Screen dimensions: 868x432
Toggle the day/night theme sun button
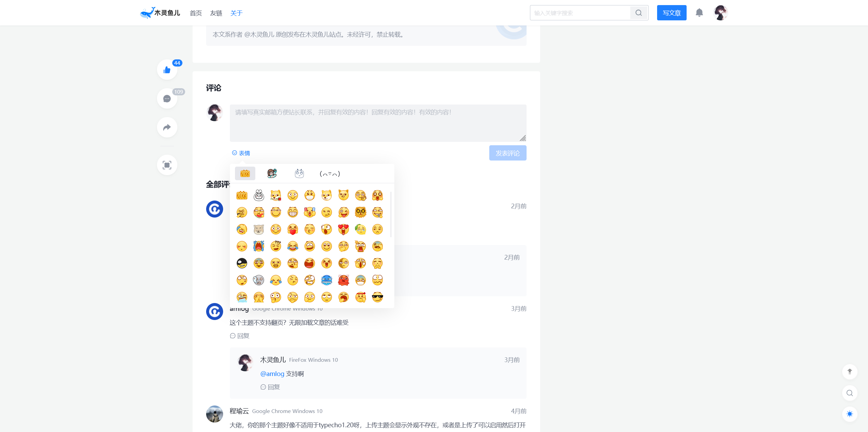point(850,414)
